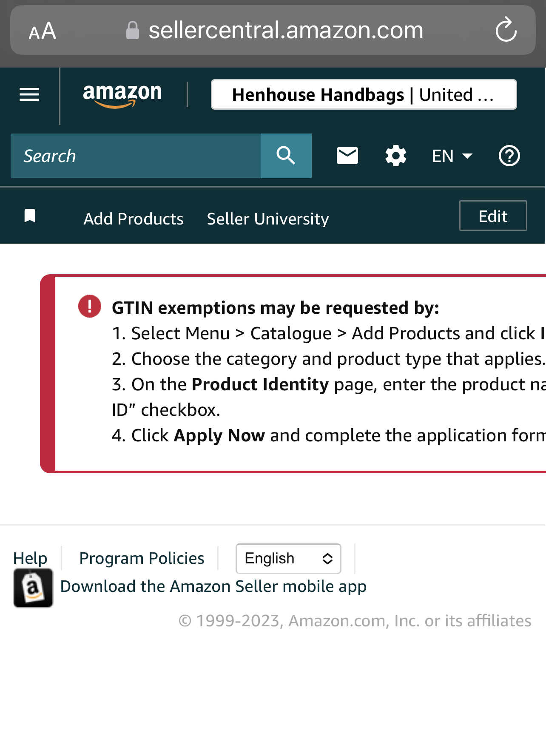The image size is (546, 756).
Task: Click the bookmark icon in favorites bar
Action: tap(30, 216)
